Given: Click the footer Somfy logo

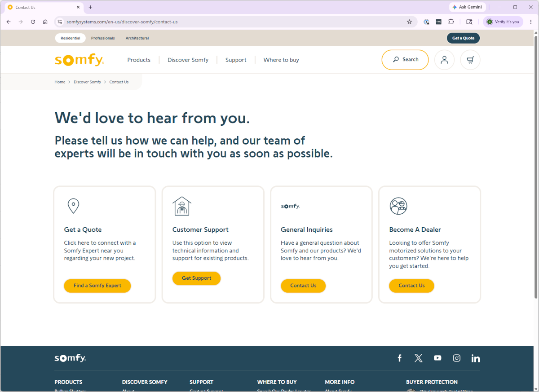Looking at the screenshot, I should tap(70, 358).
